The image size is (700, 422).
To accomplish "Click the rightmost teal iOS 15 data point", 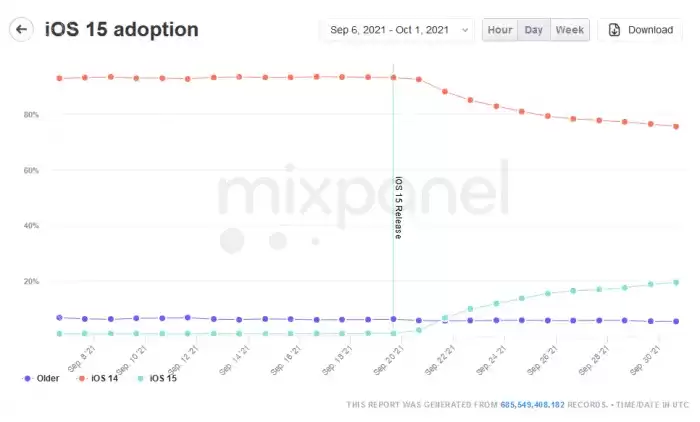I will [x=676, y=282].
